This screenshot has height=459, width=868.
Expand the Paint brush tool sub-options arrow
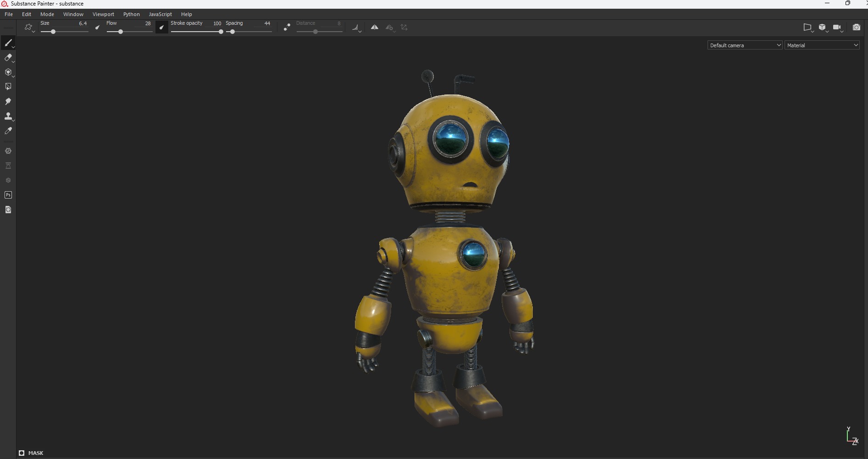[13, 47]
